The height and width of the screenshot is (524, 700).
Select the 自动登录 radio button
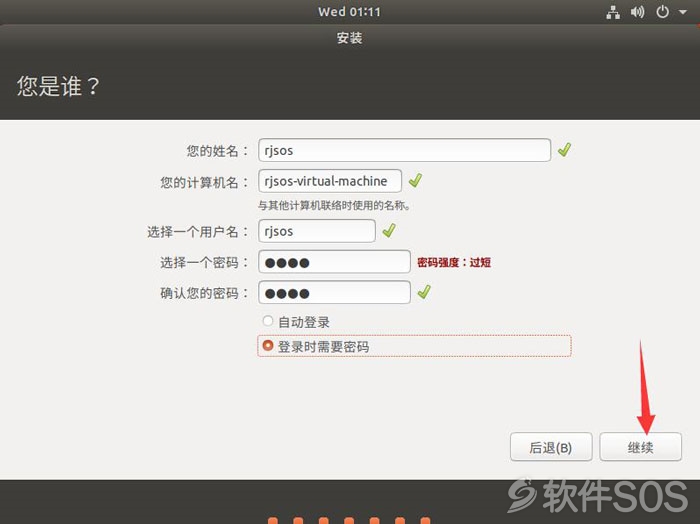click(x=268, y=321)
